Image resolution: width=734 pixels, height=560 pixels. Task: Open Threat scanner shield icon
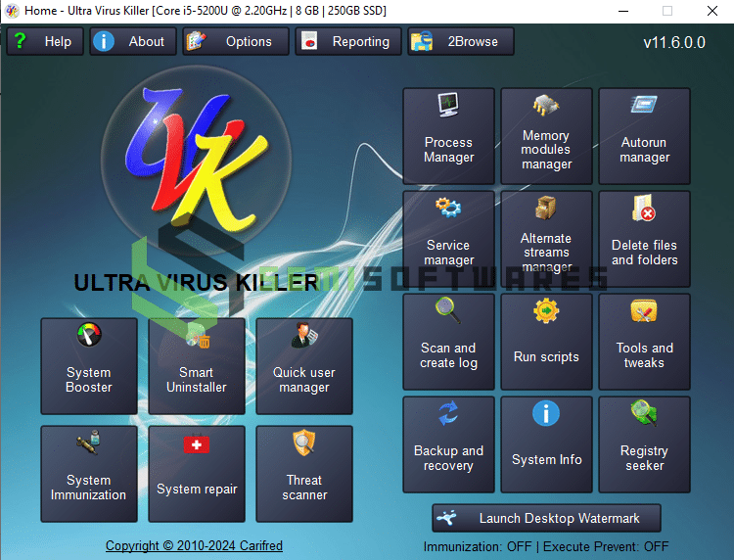pyautogui.click(x=304, y=443)
